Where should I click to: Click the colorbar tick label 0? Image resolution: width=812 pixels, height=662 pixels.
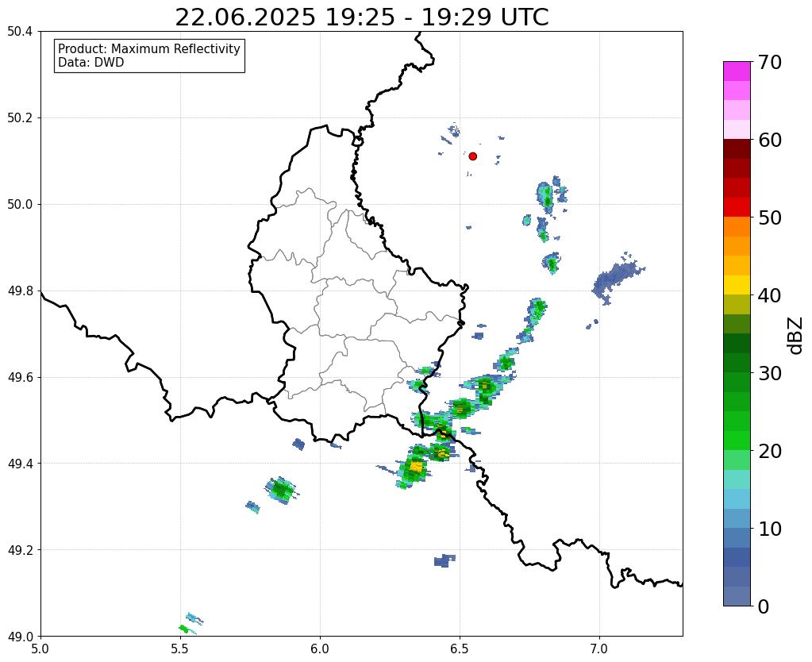point(764,606)
